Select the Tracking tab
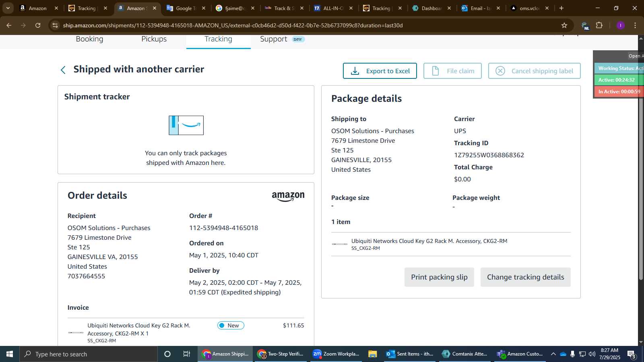 [218, 39]
